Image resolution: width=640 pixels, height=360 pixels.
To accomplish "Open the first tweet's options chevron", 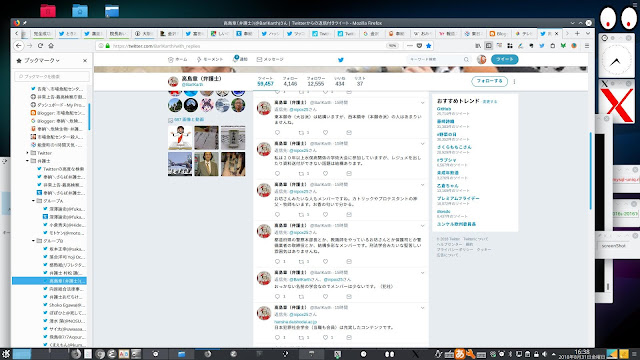I will 422,103.
